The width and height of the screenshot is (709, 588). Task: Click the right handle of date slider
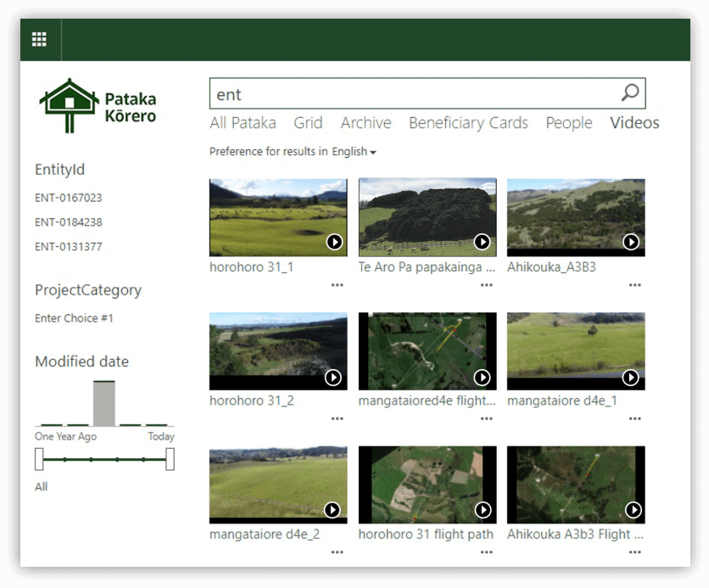170,459
